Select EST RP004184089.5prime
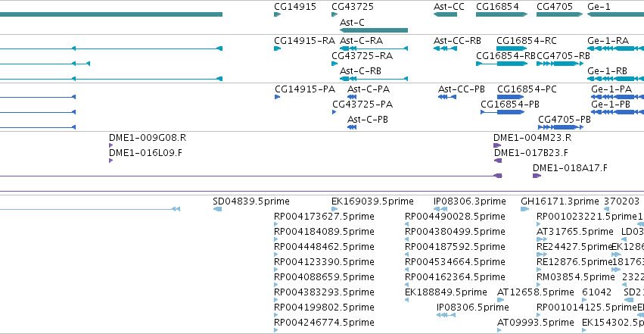The height and width of the screenshot is (334, 644). 276,239
